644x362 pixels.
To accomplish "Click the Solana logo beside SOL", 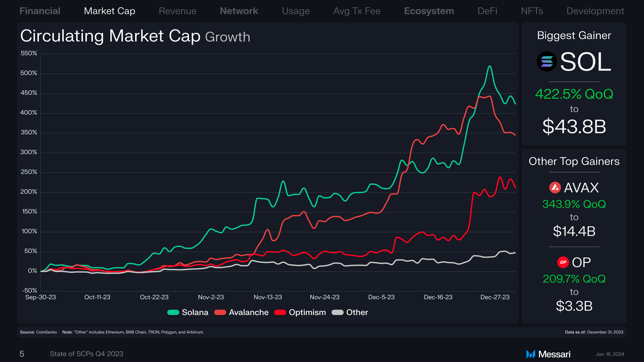I will click(x=547, y=62).
